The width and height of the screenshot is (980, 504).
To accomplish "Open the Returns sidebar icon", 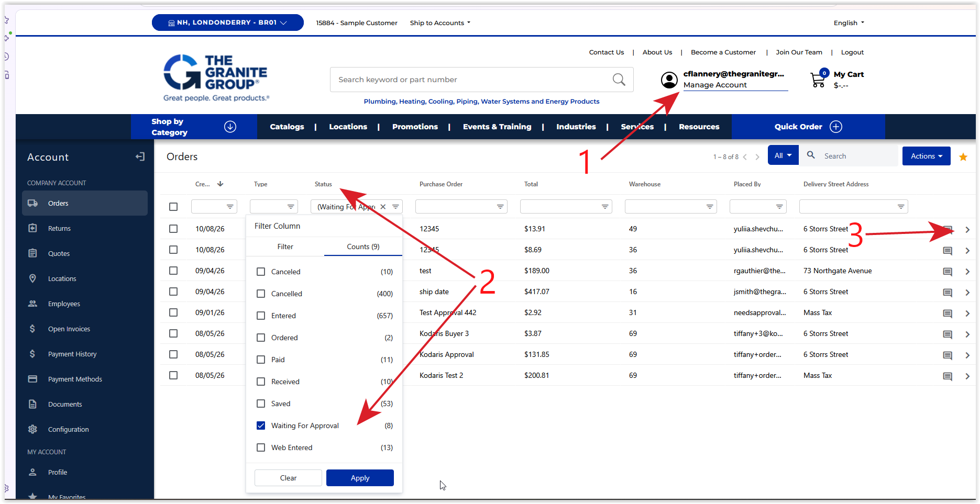I will click(32, 228).
